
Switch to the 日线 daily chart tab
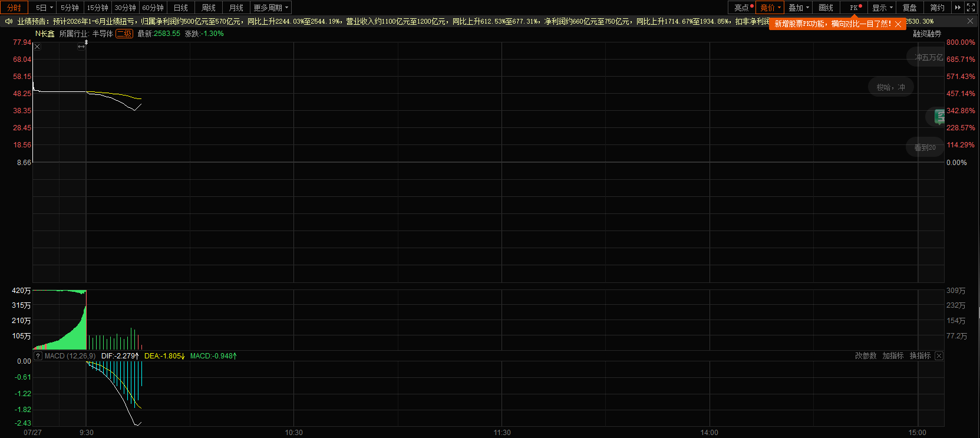point(181,8)
